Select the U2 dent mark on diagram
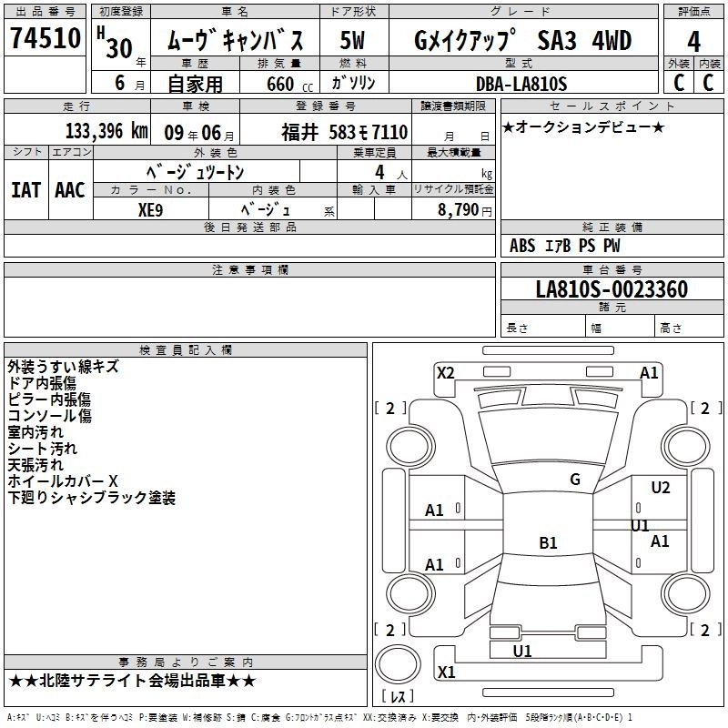The image size is (728, 728). [660, 489]
